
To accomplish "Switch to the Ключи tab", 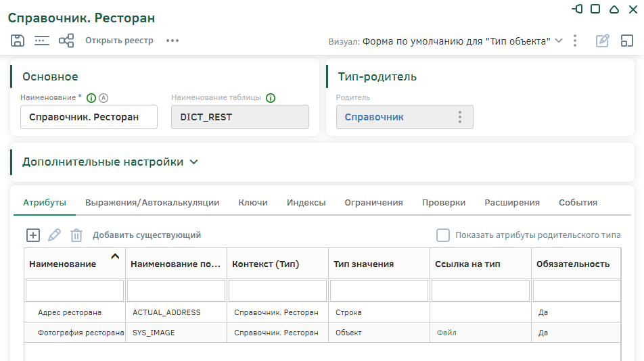I will click(x=253, y=202).
